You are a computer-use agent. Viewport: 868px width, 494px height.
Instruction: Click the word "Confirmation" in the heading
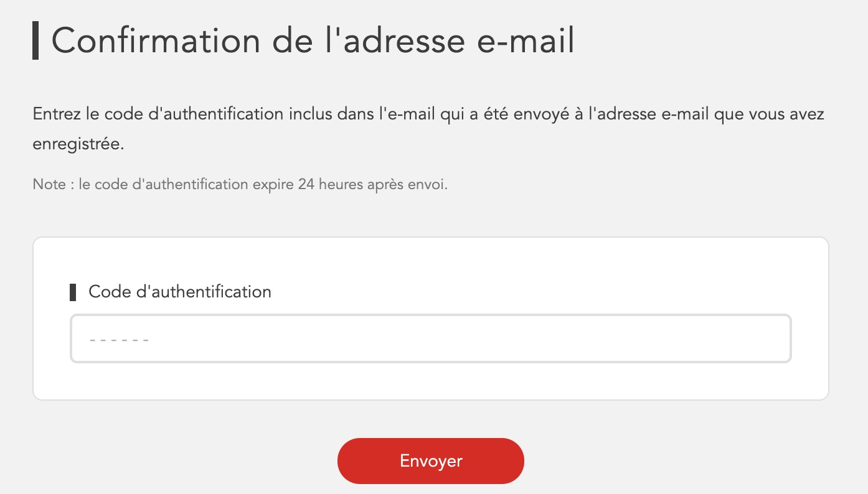(156, 41)
